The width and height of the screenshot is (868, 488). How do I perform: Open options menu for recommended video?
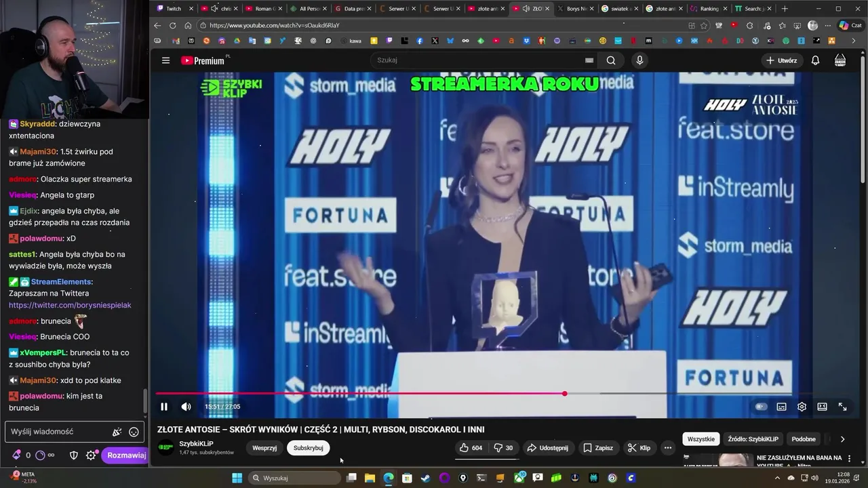(x=849, y=459)
